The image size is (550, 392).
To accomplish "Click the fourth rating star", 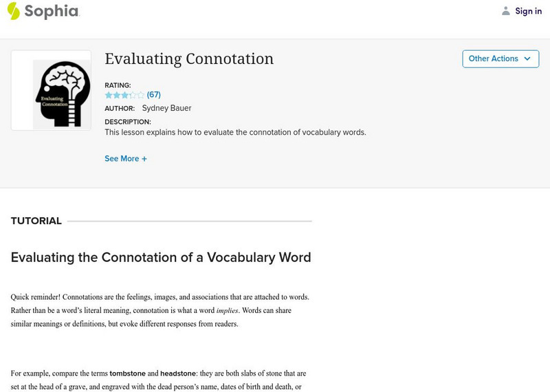I will tap(133, 95).
